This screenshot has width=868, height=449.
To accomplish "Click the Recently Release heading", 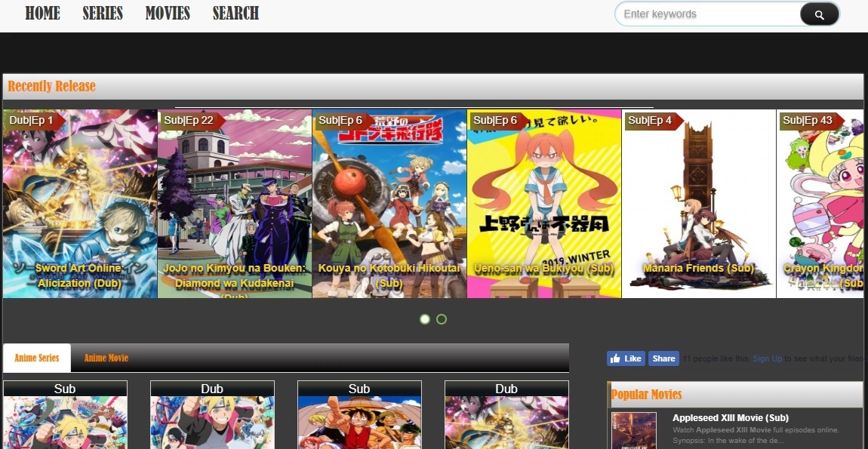I will point(51,86).
